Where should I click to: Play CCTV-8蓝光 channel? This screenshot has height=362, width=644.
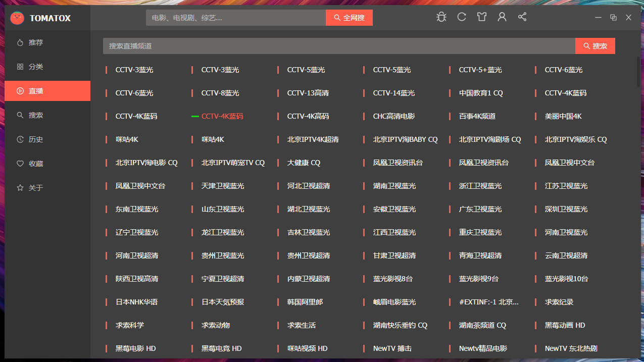click(x=220, y=93)
